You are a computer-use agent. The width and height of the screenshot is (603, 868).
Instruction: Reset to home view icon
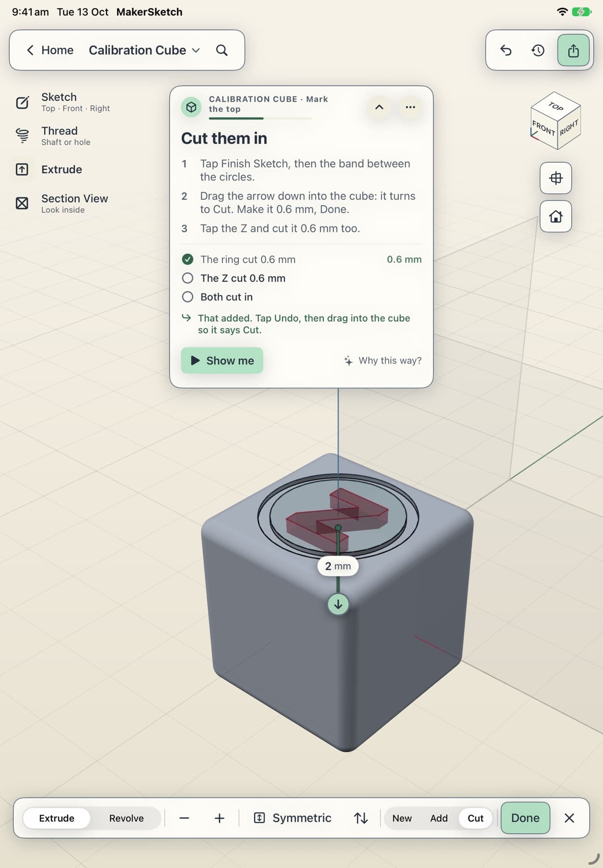point(555,216)
